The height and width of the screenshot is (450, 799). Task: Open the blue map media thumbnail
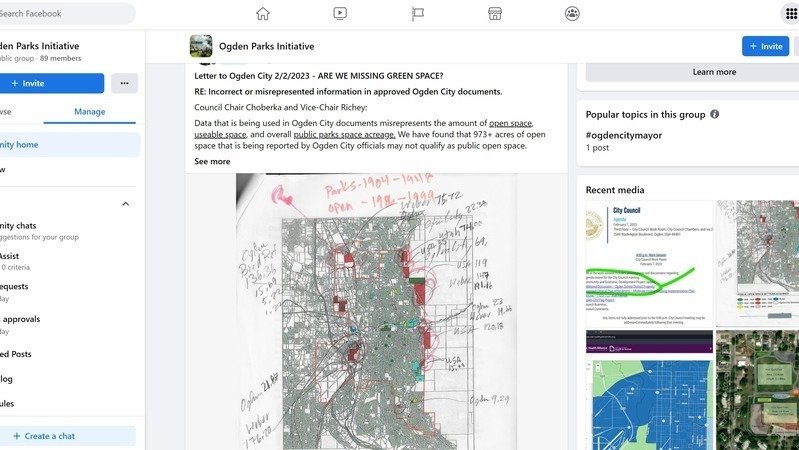tap(649, 390)
